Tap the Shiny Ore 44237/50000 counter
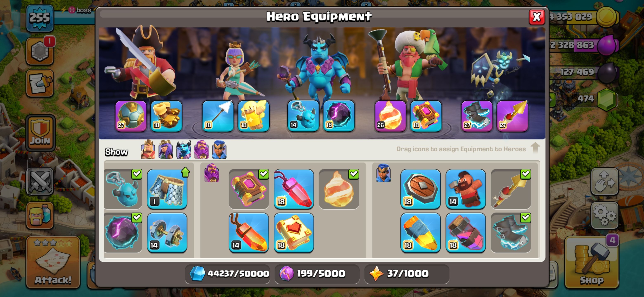 (x=227, y=273)
